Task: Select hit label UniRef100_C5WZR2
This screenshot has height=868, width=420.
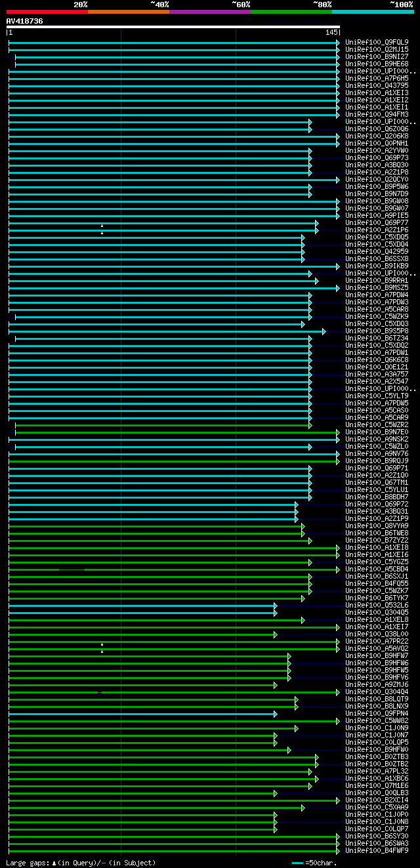Action: [x=377, y=424]
